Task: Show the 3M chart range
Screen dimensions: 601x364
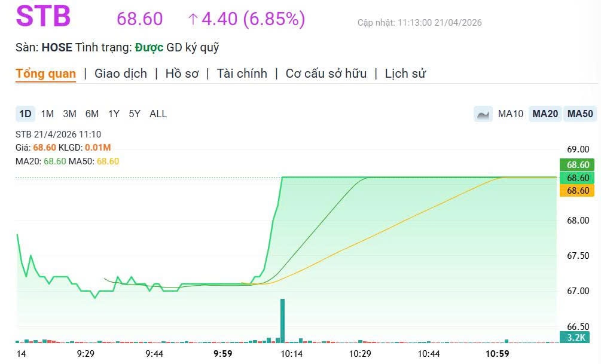Action: tap(69, 114)
